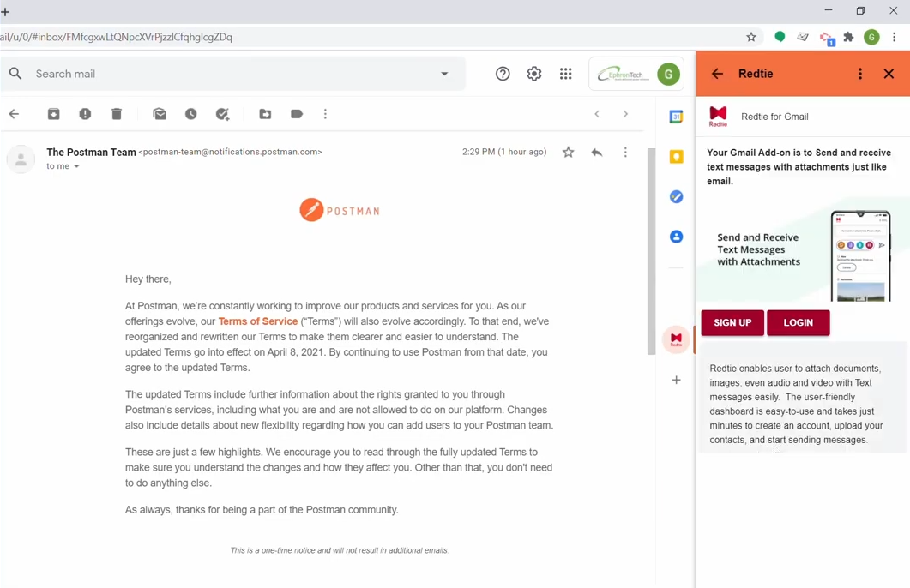Go to older email arrow
Image resolution: width=910 pixels, height=588 pixels.
625,114
